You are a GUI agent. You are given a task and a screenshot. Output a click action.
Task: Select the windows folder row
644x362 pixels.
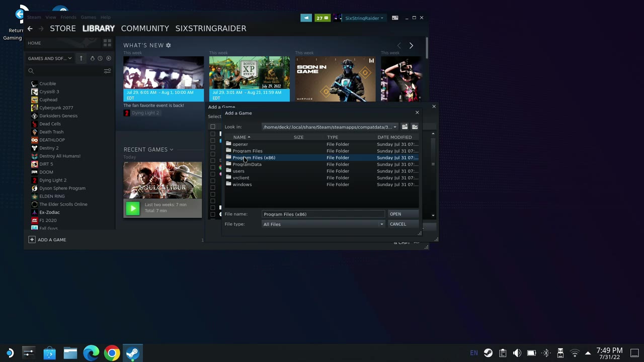321,185
